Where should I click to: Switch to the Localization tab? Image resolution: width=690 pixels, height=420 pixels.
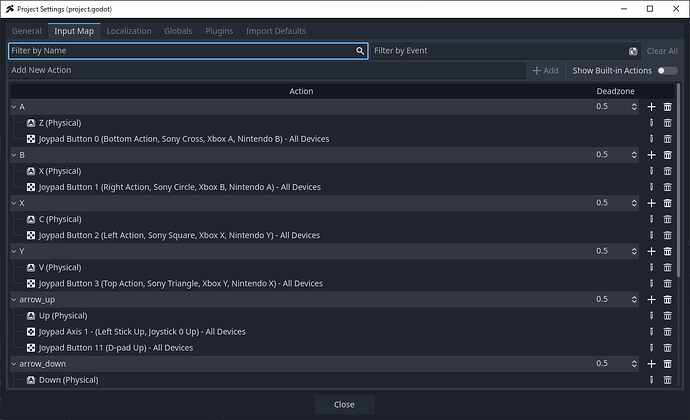click(x=129, y=31)
